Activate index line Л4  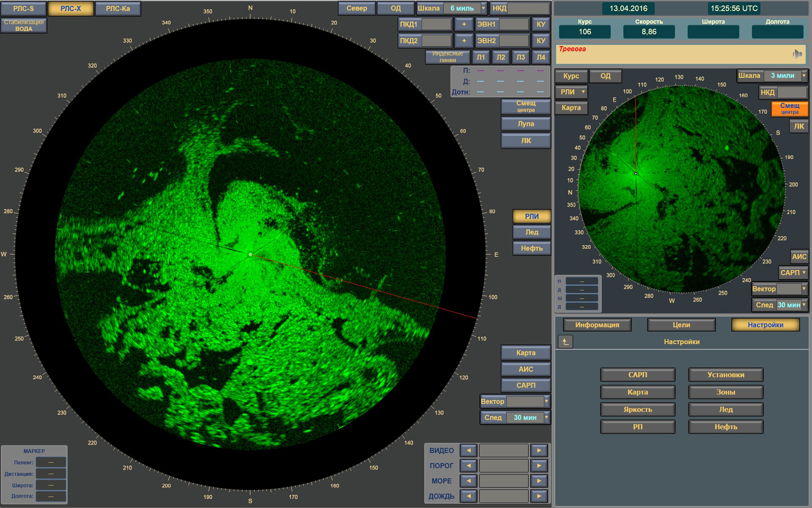541,57
